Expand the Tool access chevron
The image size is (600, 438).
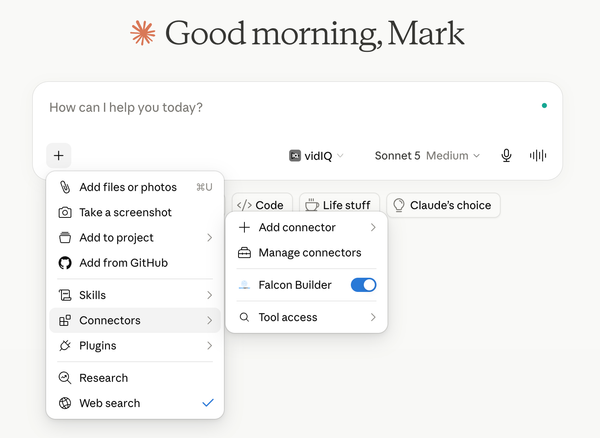click(373, 317)
